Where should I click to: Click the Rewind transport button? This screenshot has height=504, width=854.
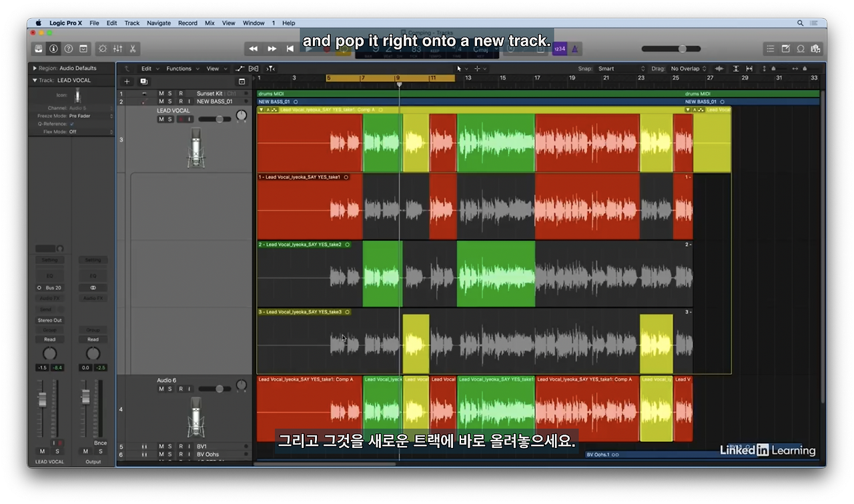click(x=254, y=49)
